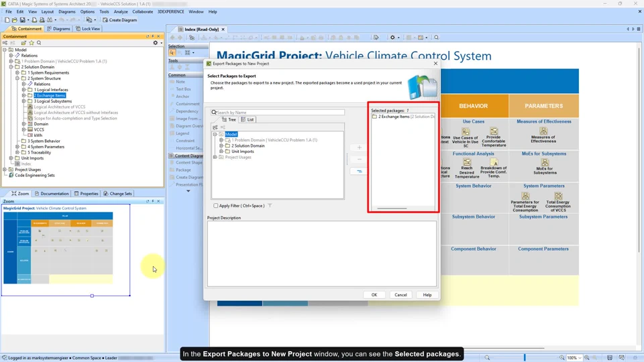Open the Analyze menu
This screenshot has width=644, height=362.
click(120, 12)
